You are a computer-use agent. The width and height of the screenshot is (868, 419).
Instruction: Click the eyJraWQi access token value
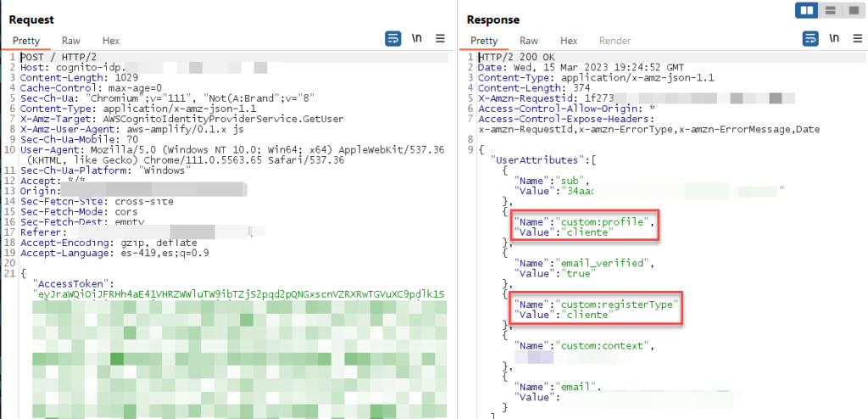coord(239,293)
